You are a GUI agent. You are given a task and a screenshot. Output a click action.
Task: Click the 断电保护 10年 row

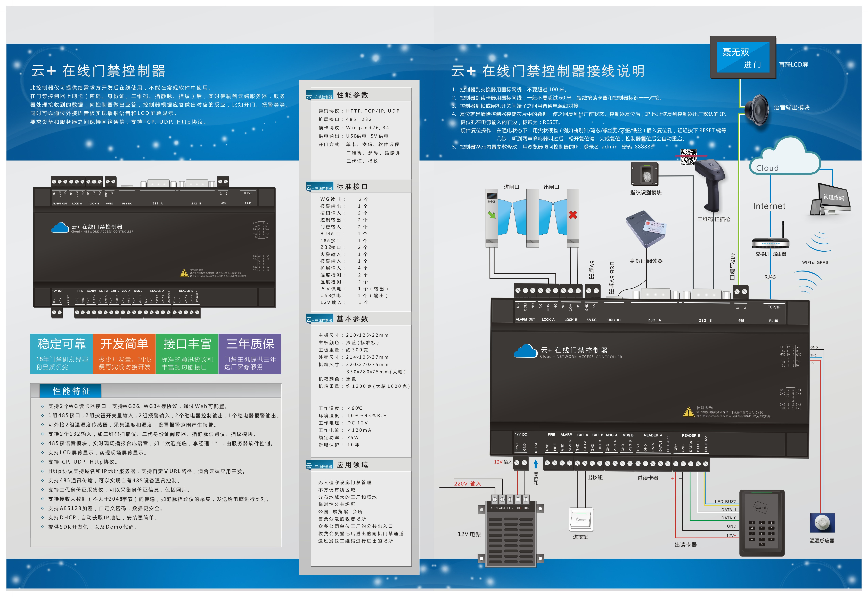(339, 445)
